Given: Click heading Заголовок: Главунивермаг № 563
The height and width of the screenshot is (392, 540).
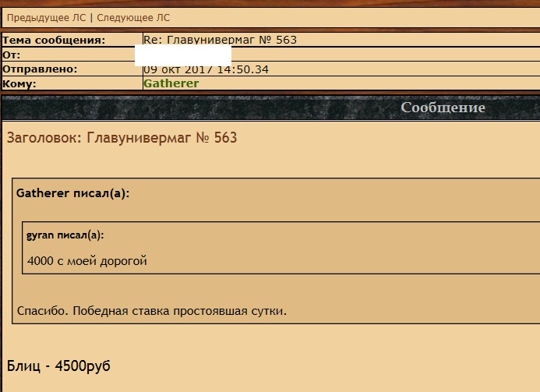Looking at the screenshot, I should (x=122, y=138).
